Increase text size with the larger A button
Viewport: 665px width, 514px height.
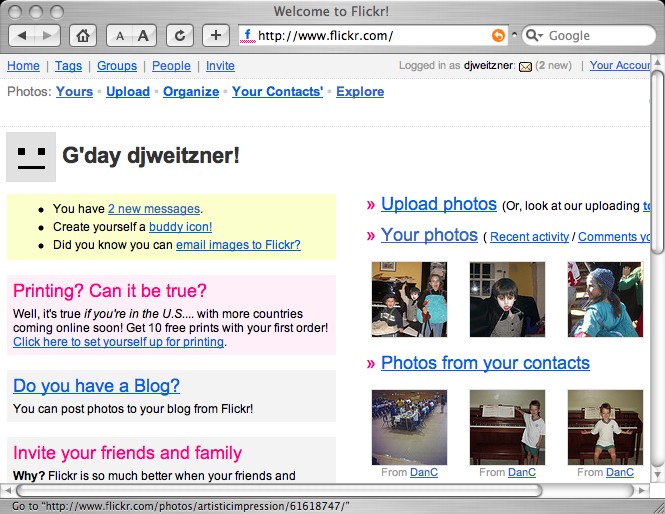[x=144, y=35]
